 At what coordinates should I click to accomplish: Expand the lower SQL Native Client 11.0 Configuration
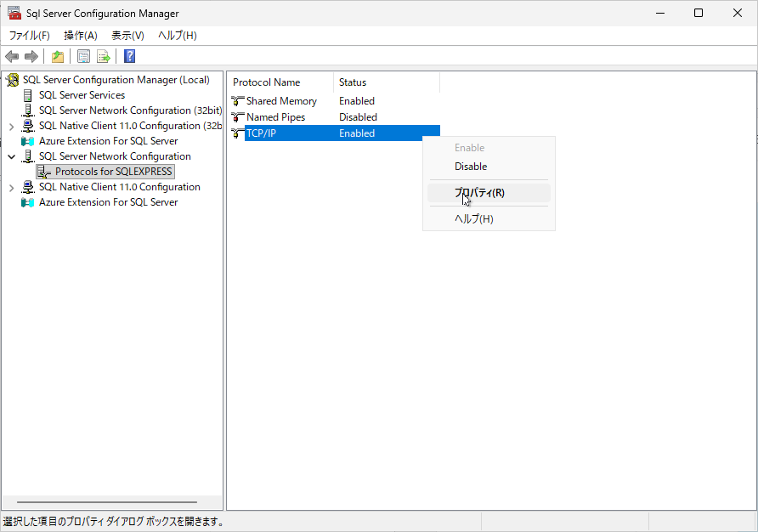tap(11, 187)
